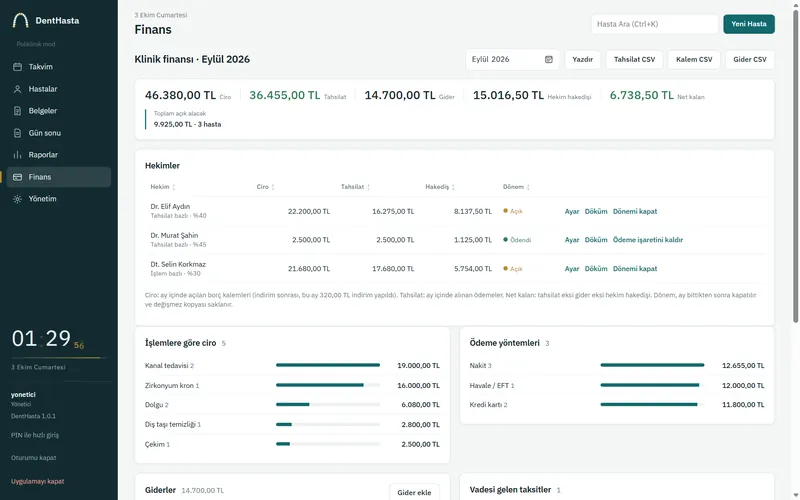800x500 pixels.
Task: Open Ayar for Dr. Elif Aydın
Action: tap(571, 211)
